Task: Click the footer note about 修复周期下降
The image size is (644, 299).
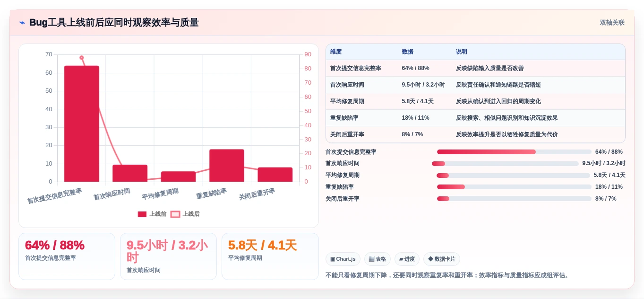Action: tap(448, 275)
